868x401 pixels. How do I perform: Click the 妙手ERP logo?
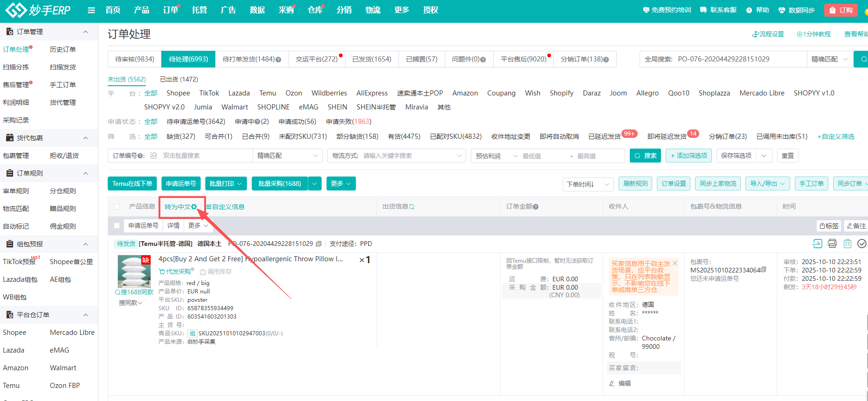click(38, 10)
